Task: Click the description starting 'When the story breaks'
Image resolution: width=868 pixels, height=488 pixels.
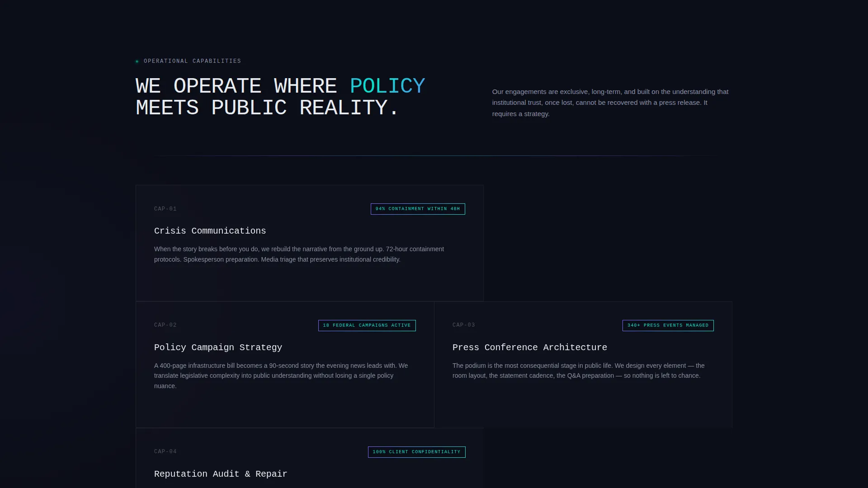Action: coord(299,254)
